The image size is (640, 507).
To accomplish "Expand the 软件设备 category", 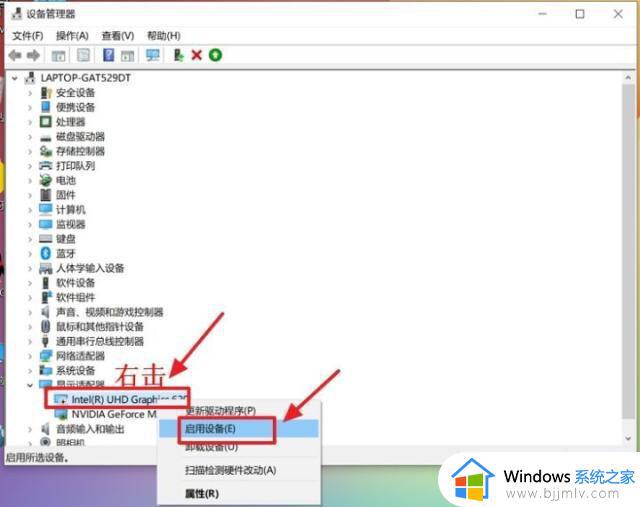I will (30, 283).
